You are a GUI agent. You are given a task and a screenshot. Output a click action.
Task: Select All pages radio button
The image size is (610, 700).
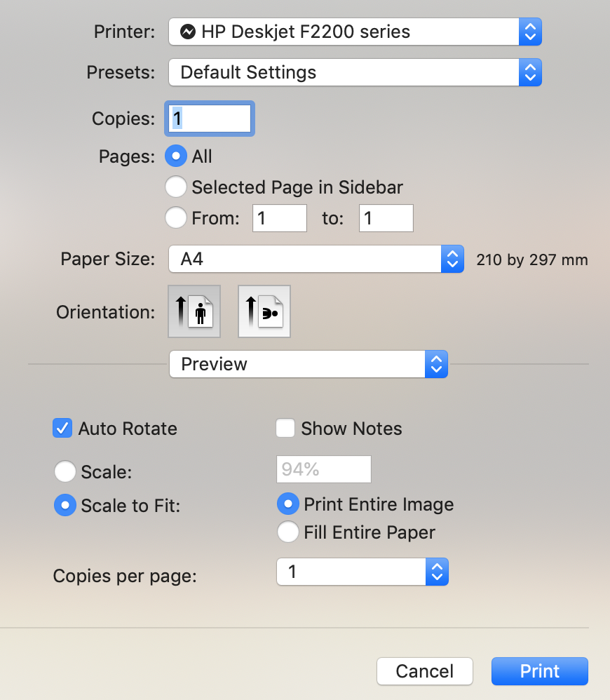point(175,156)
